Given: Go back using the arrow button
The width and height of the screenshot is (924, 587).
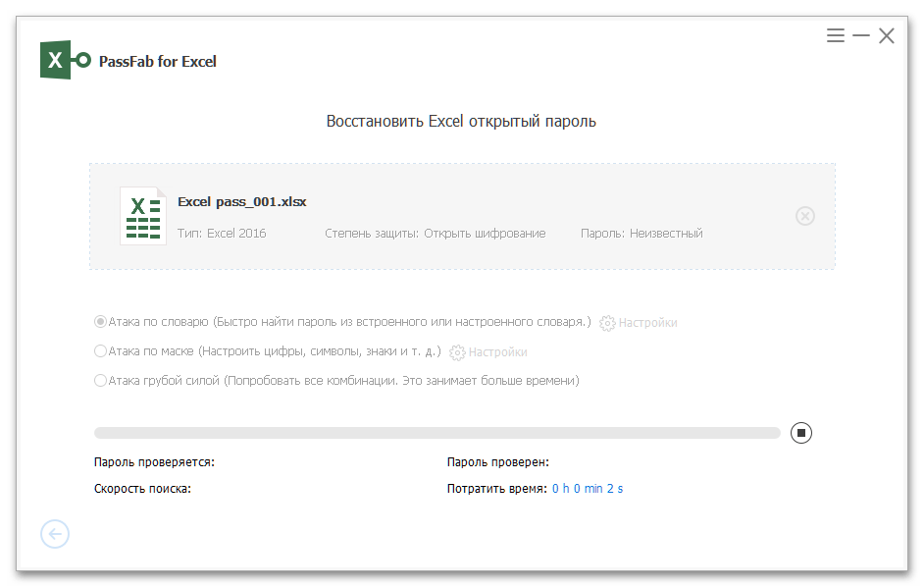Looking at the screenshot, I should 55,534.
